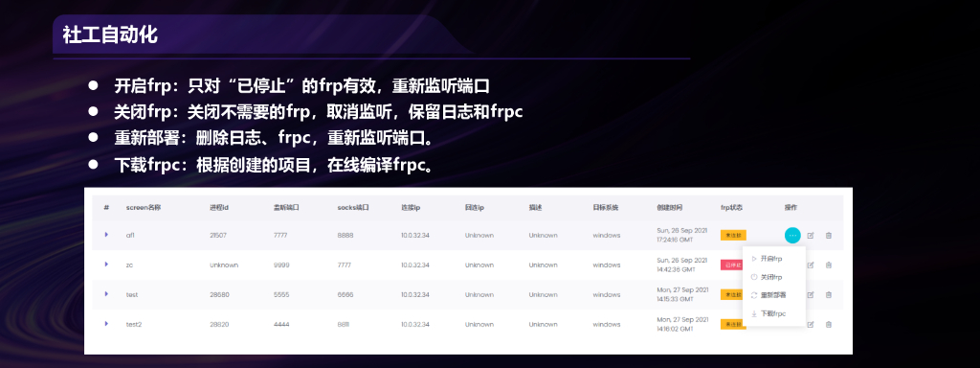
Task: Click the 回连ip column header
Action: [x=475, y=207]
